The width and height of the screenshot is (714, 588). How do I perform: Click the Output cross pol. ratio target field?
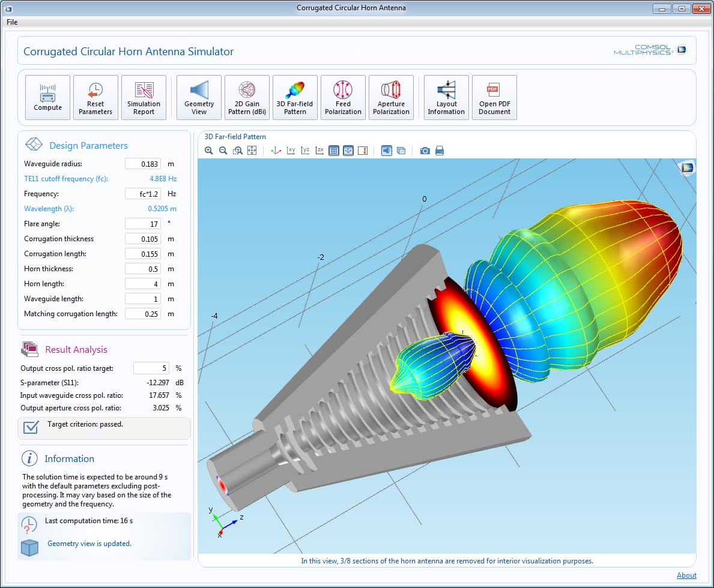151,368
